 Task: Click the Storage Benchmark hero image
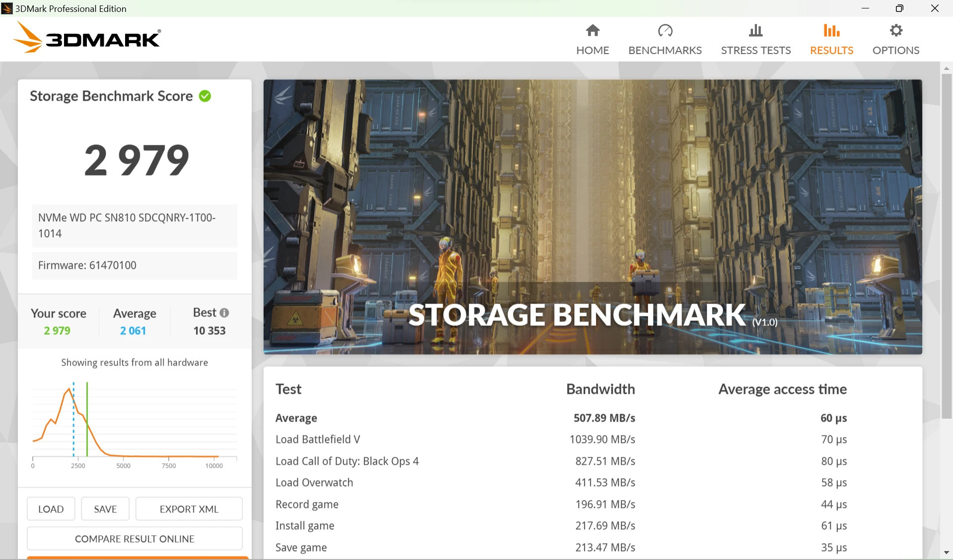(593, 217)
